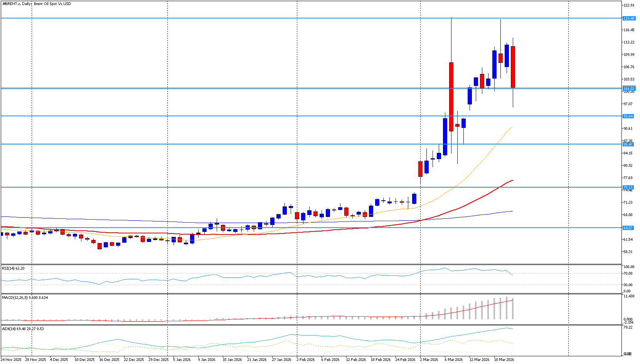Select the 93.84 horizontal line label
The height and width of the screenshot is (364, 640).
pos(628,116)
